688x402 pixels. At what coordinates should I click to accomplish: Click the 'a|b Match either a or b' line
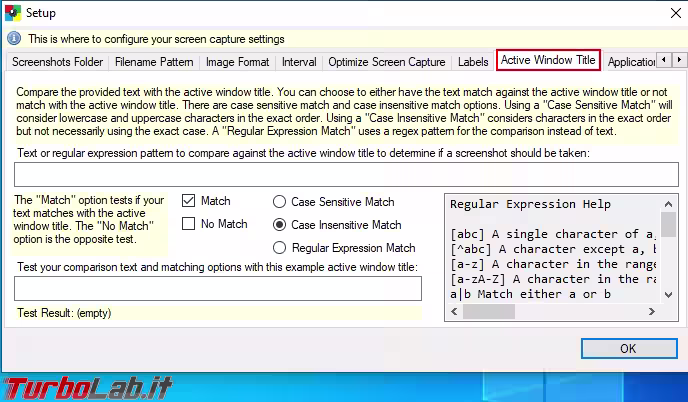tap(530, 294)
